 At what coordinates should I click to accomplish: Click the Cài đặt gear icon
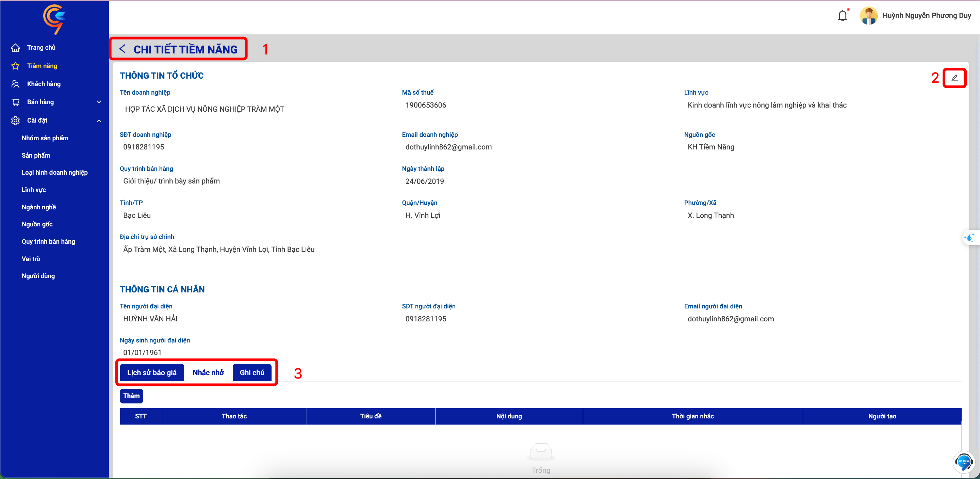[x=15, y=120]
